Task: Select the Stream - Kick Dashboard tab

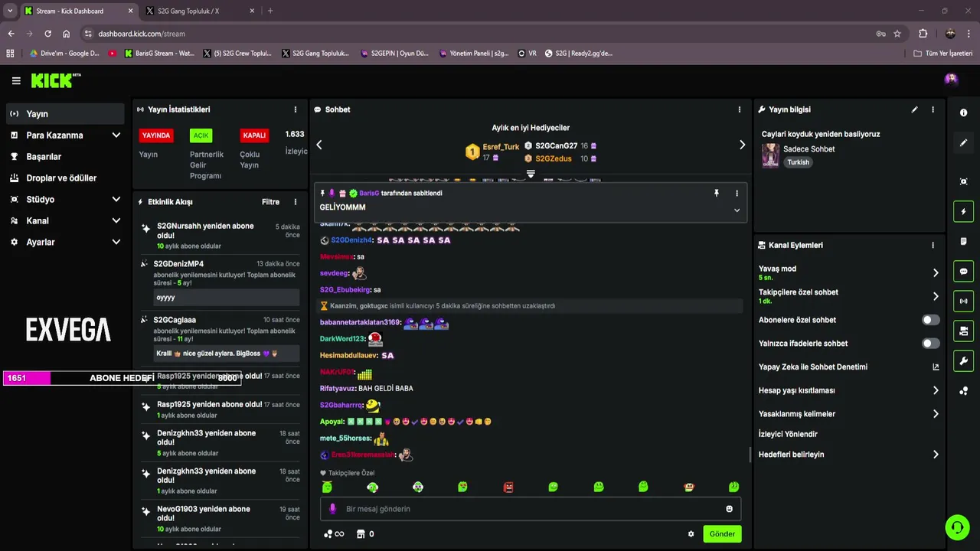Action: [x=79, y=11]
